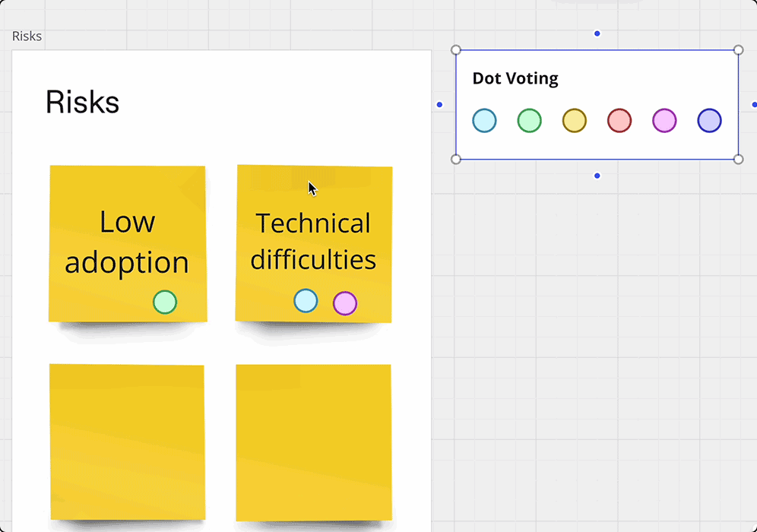
Task: Select the light blue voting dot
Action: 484,121
